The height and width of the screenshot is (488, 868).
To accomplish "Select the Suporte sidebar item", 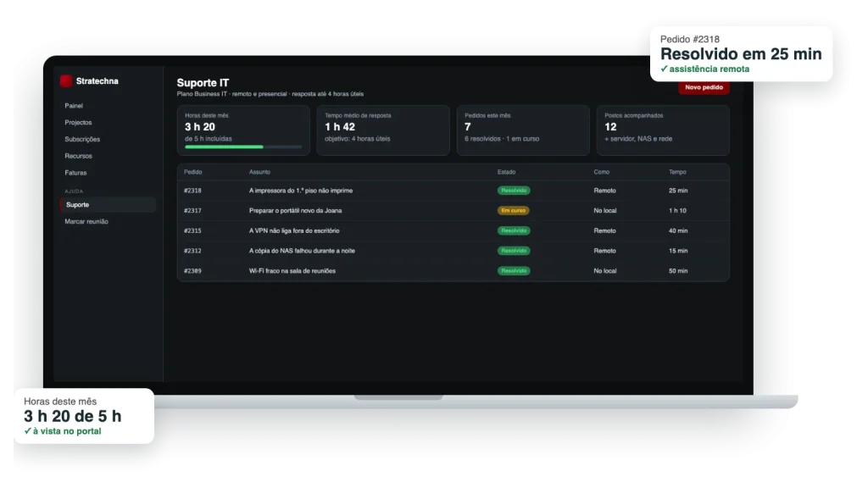I will coord(108,205).
